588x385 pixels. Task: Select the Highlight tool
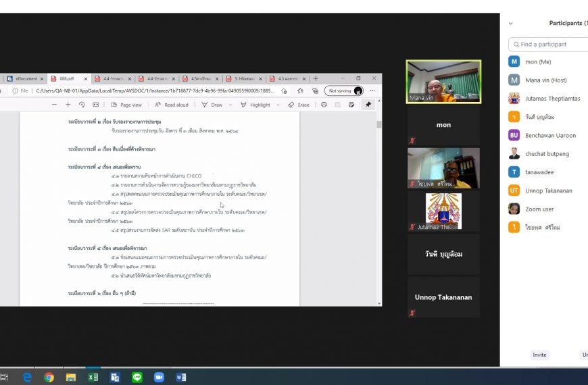pos(255,105)
